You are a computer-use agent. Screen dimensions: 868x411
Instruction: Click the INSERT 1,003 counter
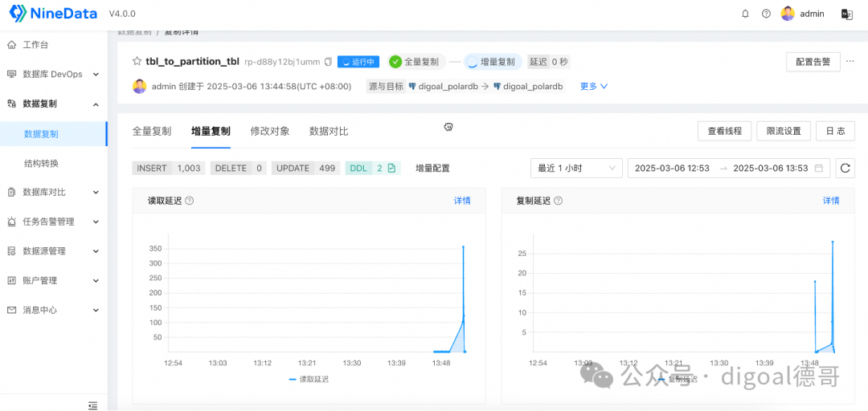[x=168, y=168]
